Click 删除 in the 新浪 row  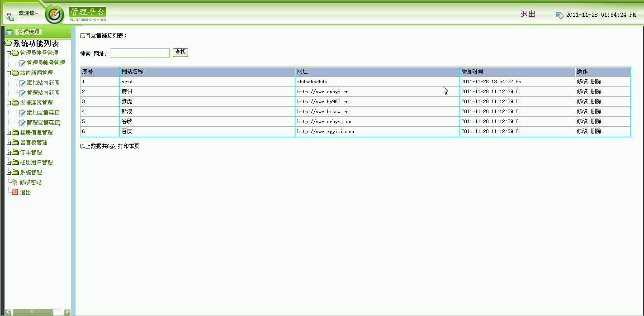(x=596, y=111)
